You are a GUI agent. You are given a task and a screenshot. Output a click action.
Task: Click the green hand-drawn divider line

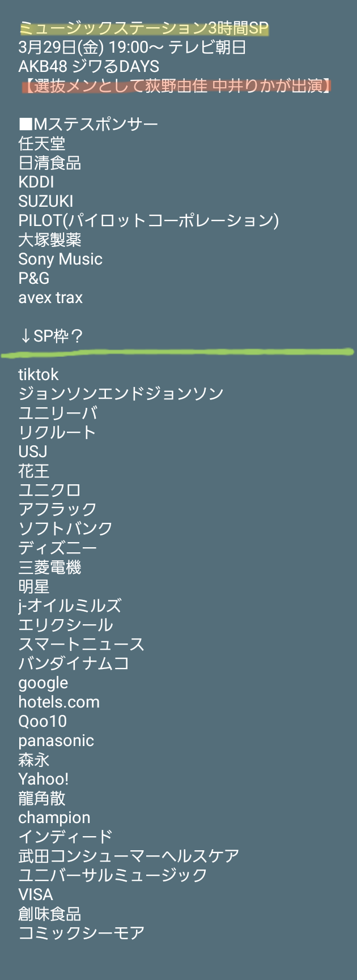tap(178, 353)
